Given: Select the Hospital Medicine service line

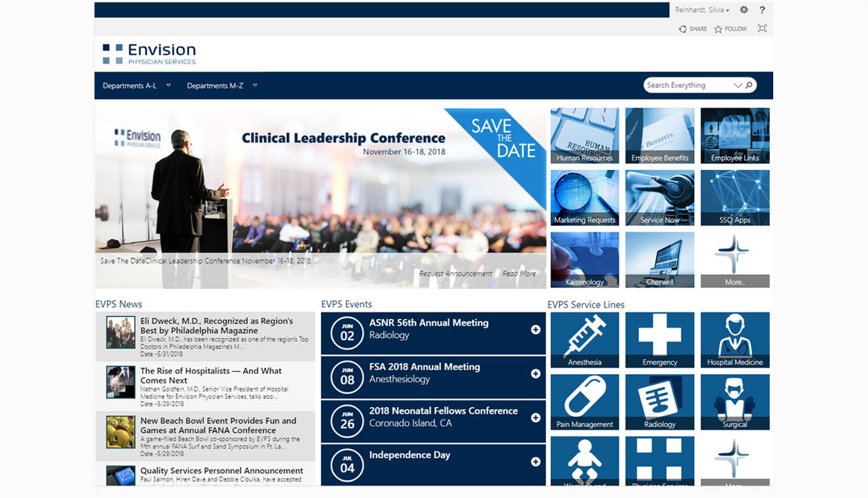Looking at the screenshot, I should (x=735, y=340).
